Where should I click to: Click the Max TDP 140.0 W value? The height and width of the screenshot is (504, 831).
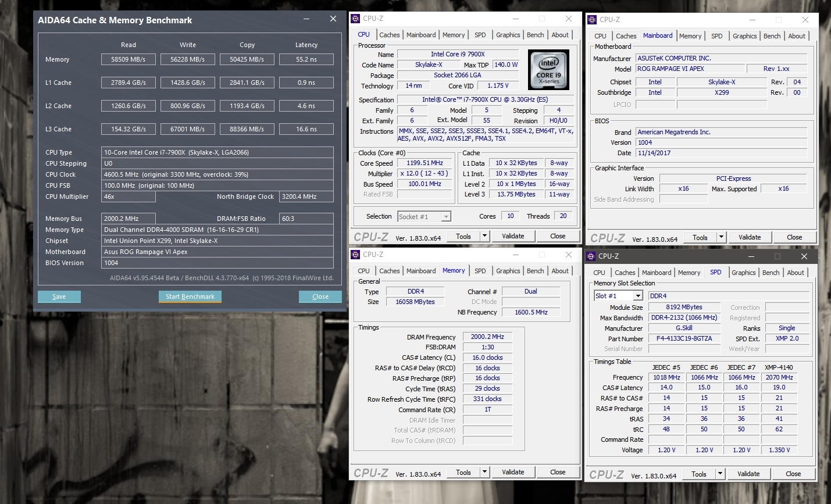tap(506, 65)
